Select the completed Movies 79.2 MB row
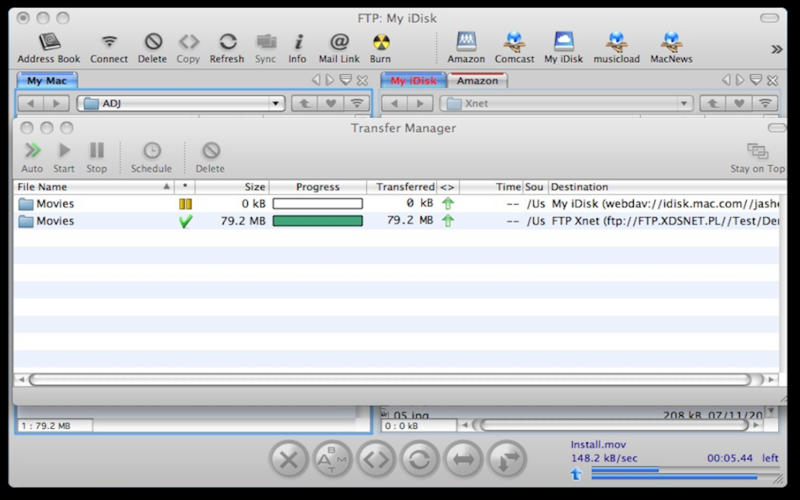This screenshot has height=500, width=800. click(396, 221)
